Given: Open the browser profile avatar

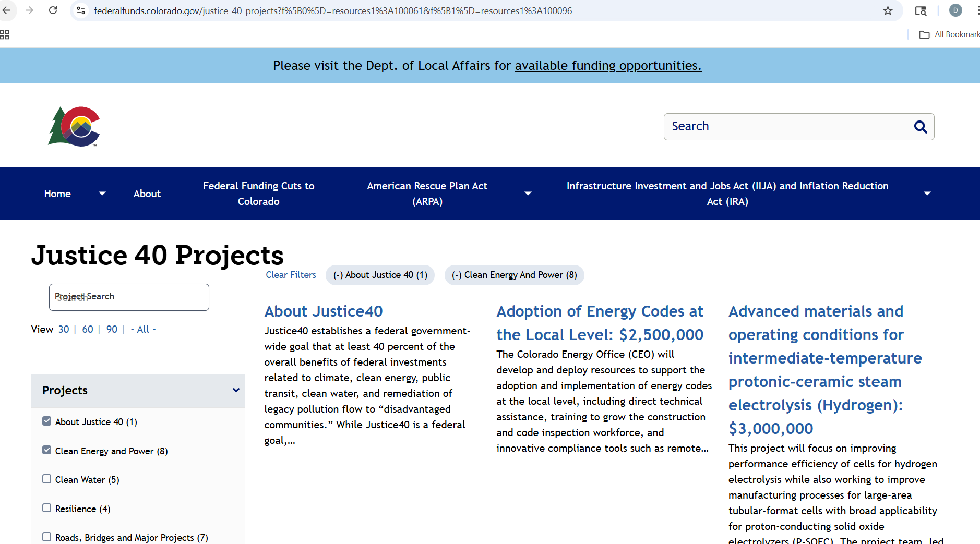Looking at the screenshot, I should point(955,10).
